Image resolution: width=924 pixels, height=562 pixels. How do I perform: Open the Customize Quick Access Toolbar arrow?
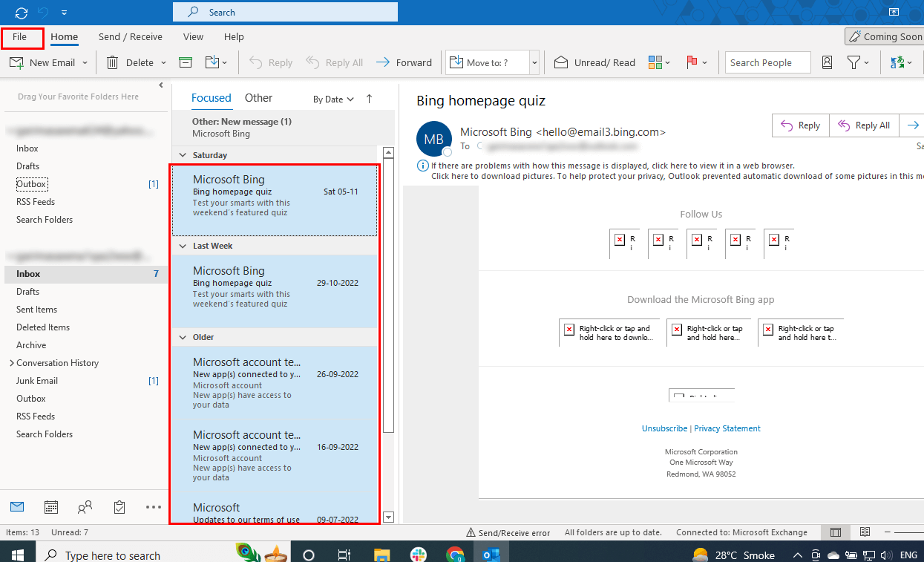[x=65, y=13]
